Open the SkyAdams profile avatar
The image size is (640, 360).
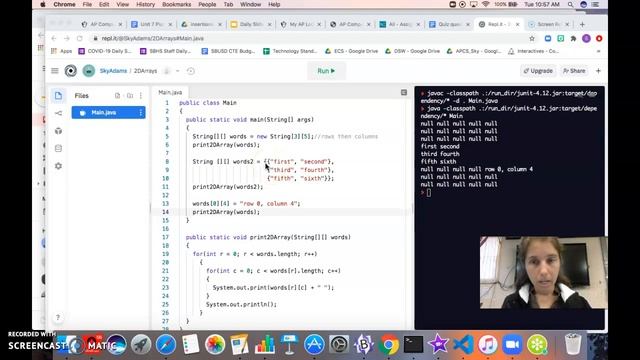point(89,71)
